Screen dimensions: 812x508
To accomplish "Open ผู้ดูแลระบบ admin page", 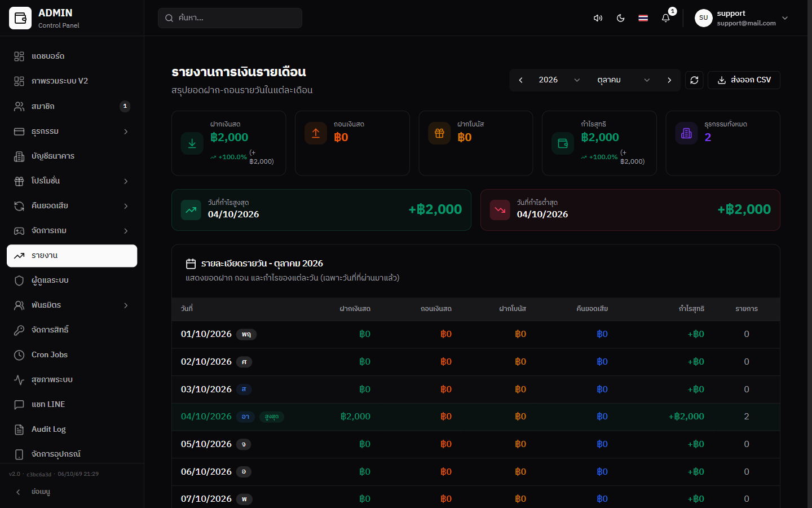I will coord(72,281).
